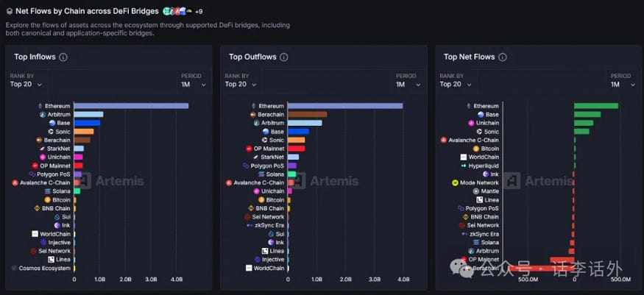This screenshot has width=644, height=295.
Task: Click the OP Mainnet bar in Top Outflows chart
Action: click(296, 149)
